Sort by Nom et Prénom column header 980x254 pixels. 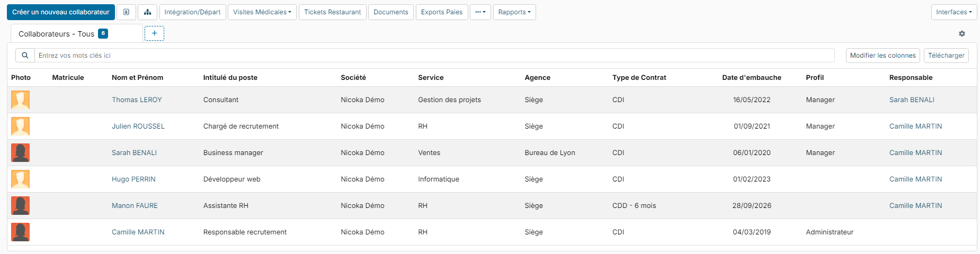point(137,77)
